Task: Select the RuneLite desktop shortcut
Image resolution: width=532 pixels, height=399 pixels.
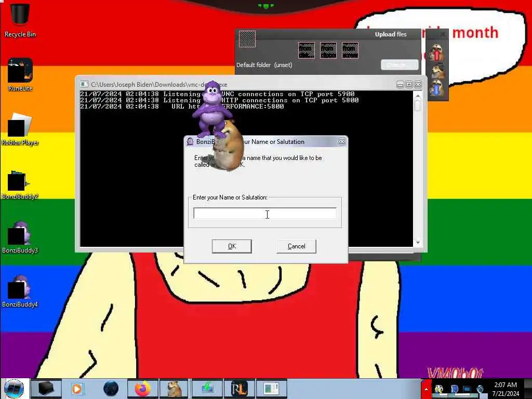Action: tap(20, 74)
